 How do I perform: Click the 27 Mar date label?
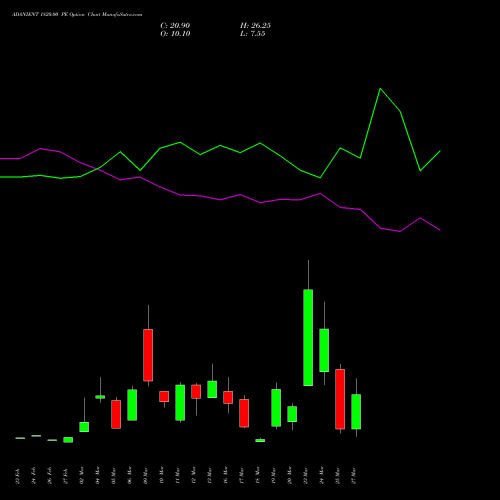point(354,476)
